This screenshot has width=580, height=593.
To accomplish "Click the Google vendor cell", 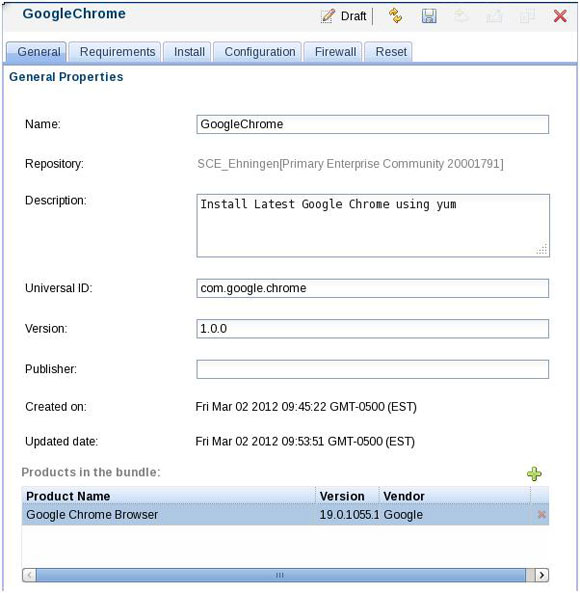I will pos(403,515).
